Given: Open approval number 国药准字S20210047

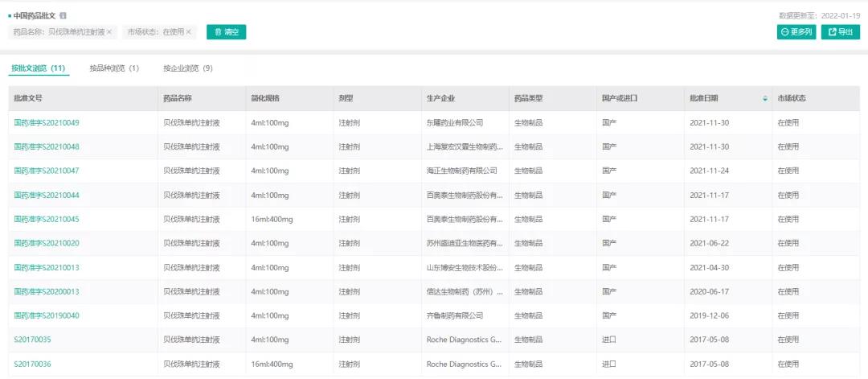Looking at the screenshot, I should click(x=47, y=171).
